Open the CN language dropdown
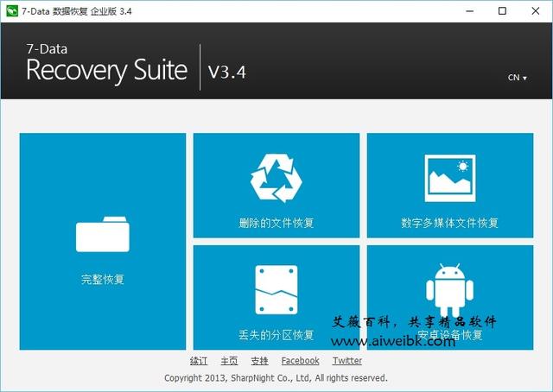Viewport: 553px width, 392px height. pos(518,78)
